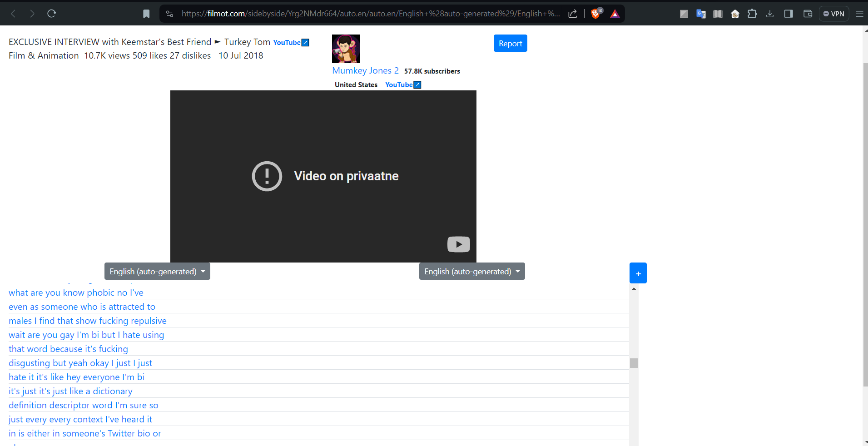
Task: Toggle reader mode book icon
Action: click(x=718, y=14)
